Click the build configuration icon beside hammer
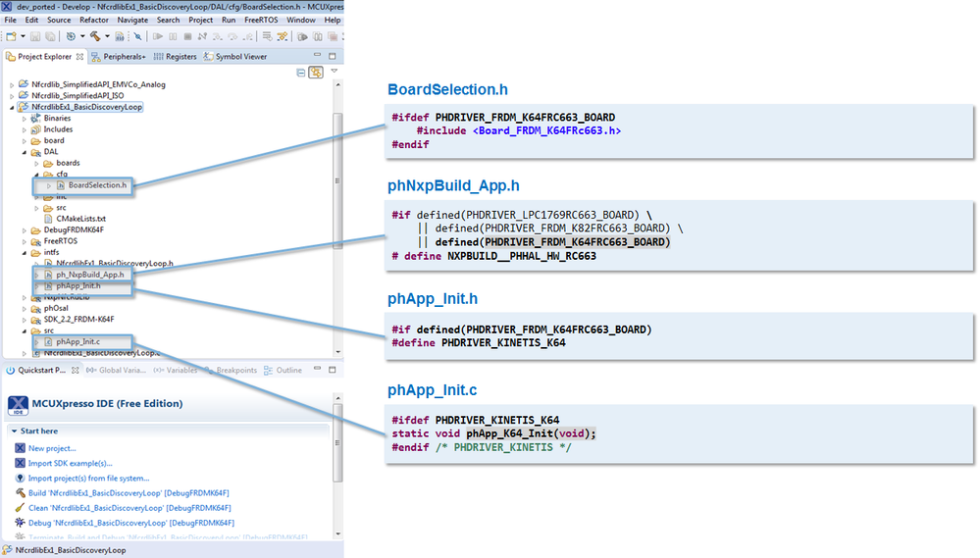980x558 pixels. coord(120,37)
